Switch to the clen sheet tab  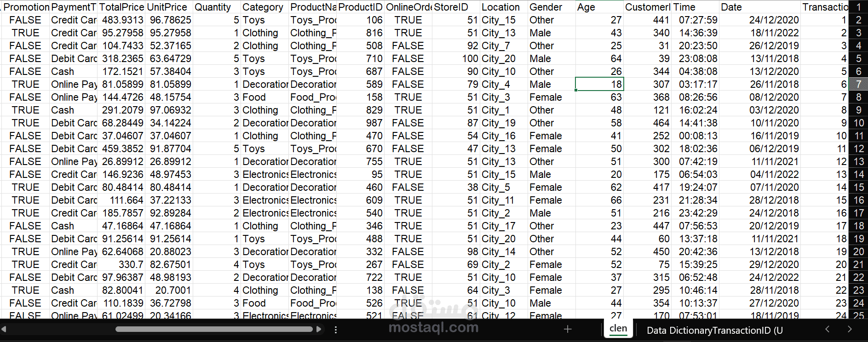(x=618, y=329)
